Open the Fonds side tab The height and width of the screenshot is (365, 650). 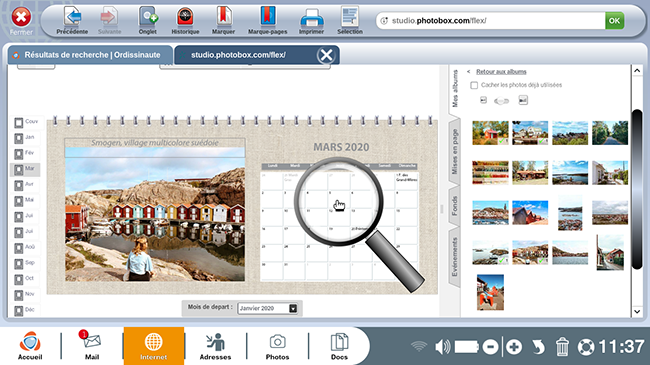point(455,205)
